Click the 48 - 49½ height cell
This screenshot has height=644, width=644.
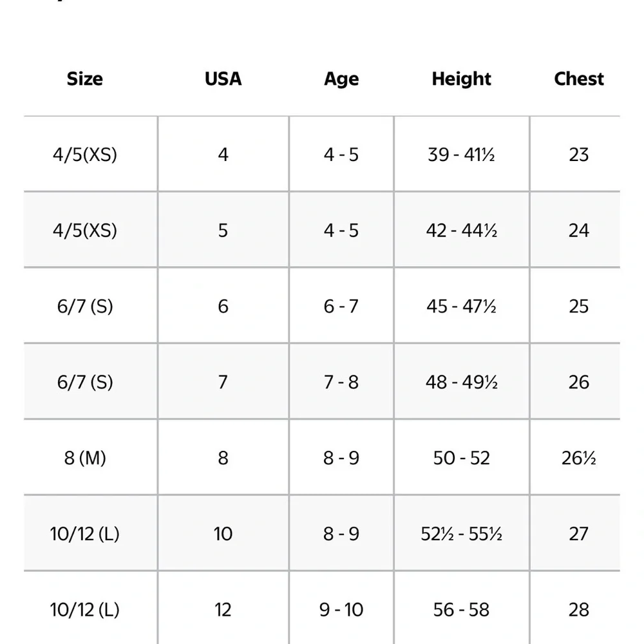461,382
